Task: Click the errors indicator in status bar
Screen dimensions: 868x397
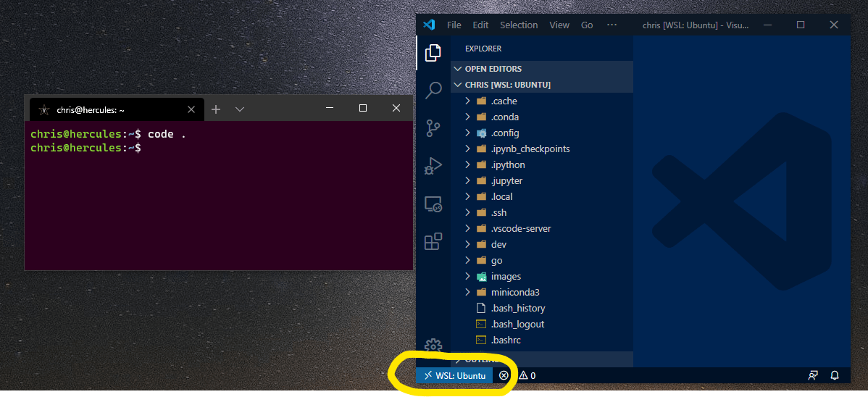Action: pyautogui.click(x=504, y=375)
